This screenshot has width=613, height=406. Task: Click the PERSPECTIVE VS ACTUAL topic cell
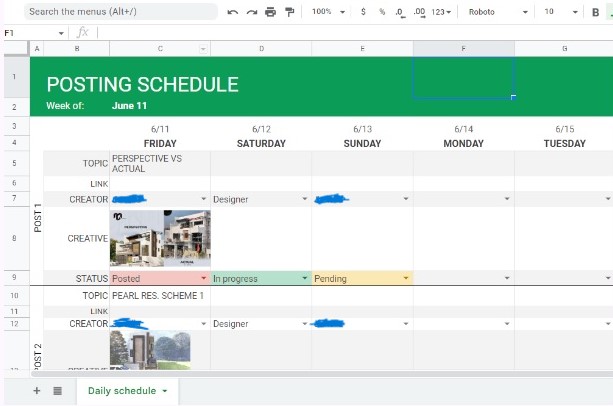point(160,163)
